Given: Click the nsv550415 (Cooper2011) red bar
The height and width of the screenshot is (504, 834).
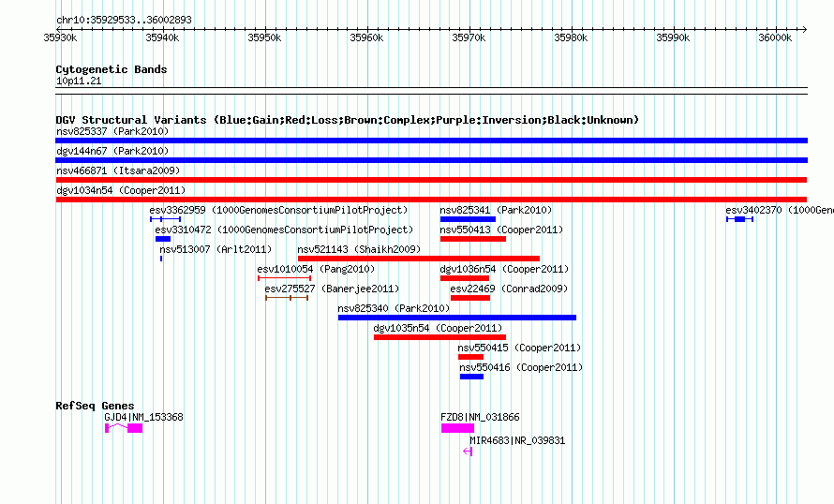Looking at the screenshot, I should pyautogui.click(x=470, y=357).
